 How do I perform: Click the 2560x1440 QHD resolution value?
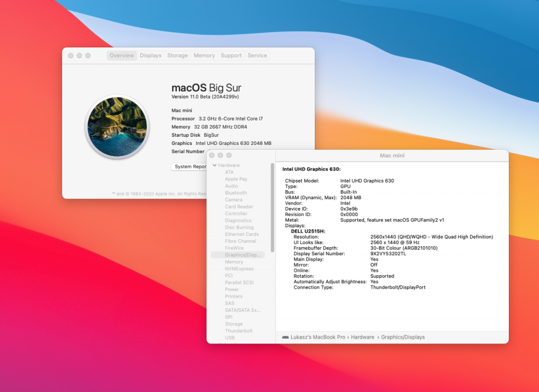(432, 237)
